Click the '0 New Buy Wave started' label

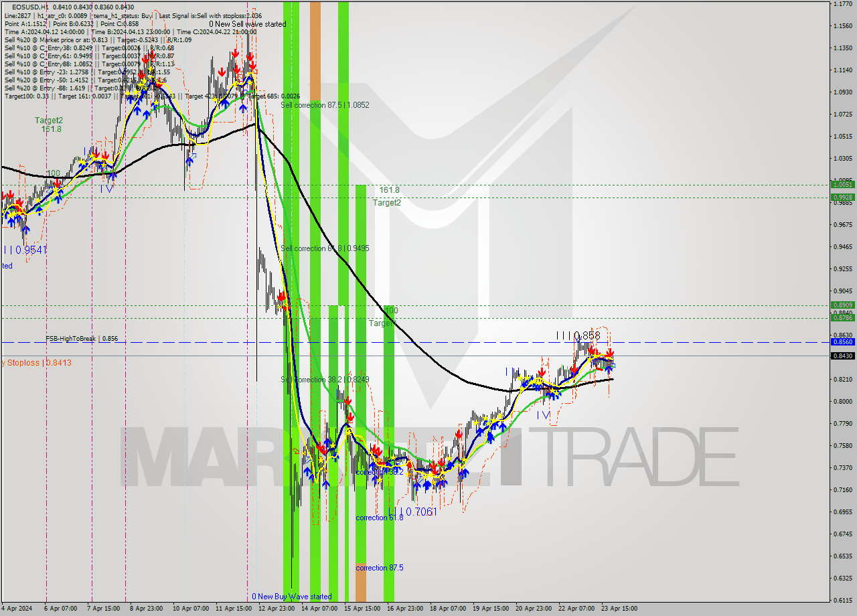pyautogui.click(x=291, y=597)
